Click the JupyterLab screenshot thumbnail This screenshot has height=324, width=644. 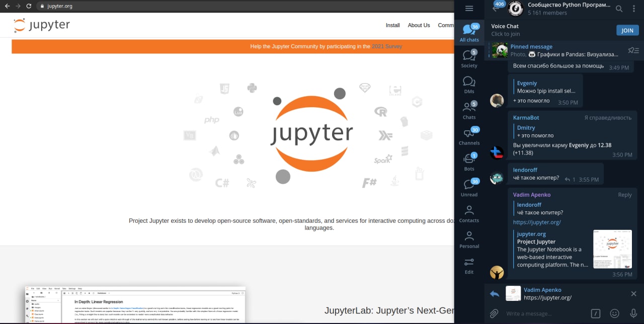point(135,305)
